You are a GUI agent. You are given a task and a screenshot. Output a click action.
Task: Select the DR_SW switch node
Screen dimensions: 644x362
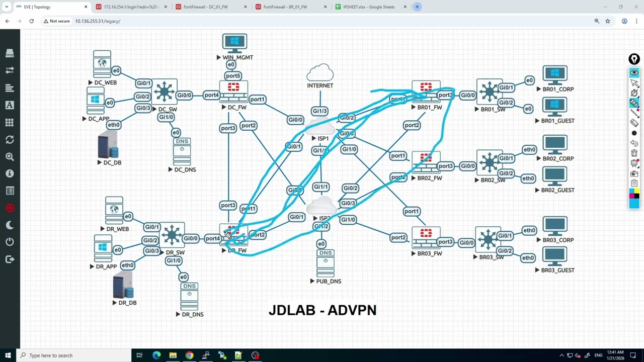[172, 235]
